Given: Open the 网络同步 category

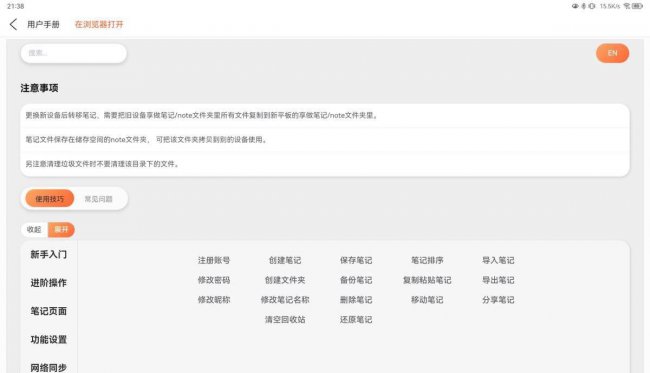Looking at the screenshot, I should (49, 368).
